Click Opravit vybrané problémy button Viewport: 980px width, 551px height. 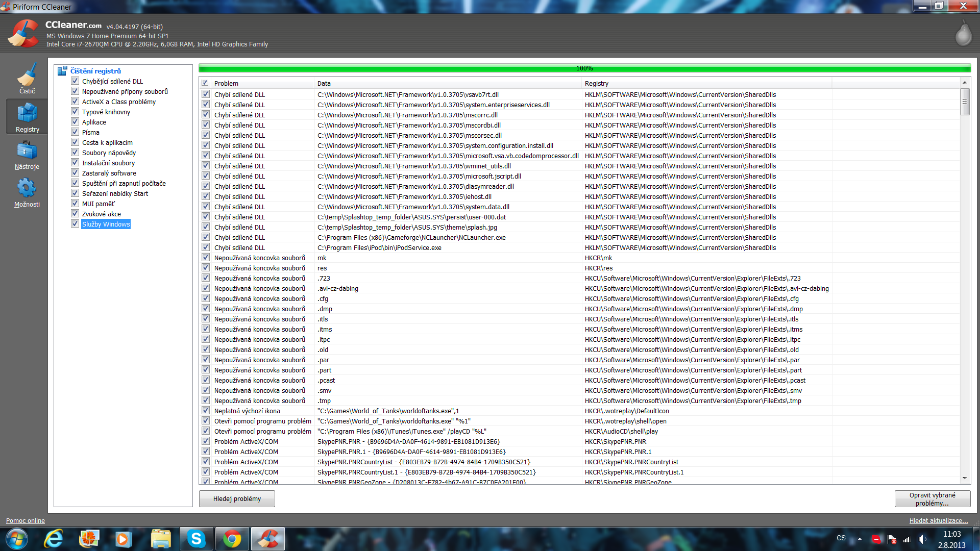[933, 498]
